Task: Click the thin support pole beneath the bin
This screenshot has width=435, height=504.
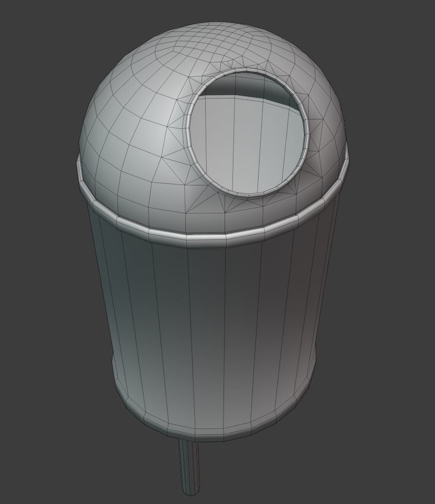Action: [x=188, y=466]
